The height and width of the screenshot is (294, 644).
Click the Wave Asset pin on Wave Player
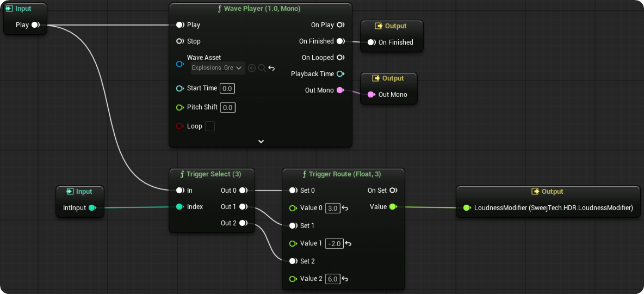click(x=180, y=64)
